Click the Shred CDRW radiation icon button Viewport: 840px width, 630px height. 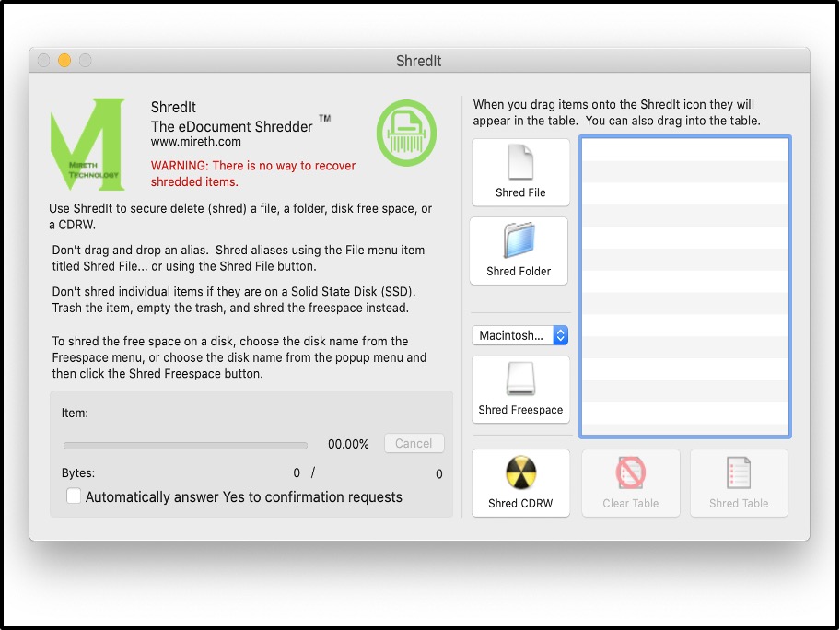520,484
